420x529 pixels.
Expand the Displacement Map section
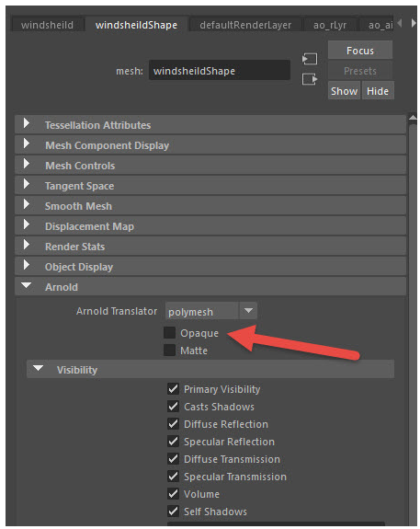click(210, 226)
